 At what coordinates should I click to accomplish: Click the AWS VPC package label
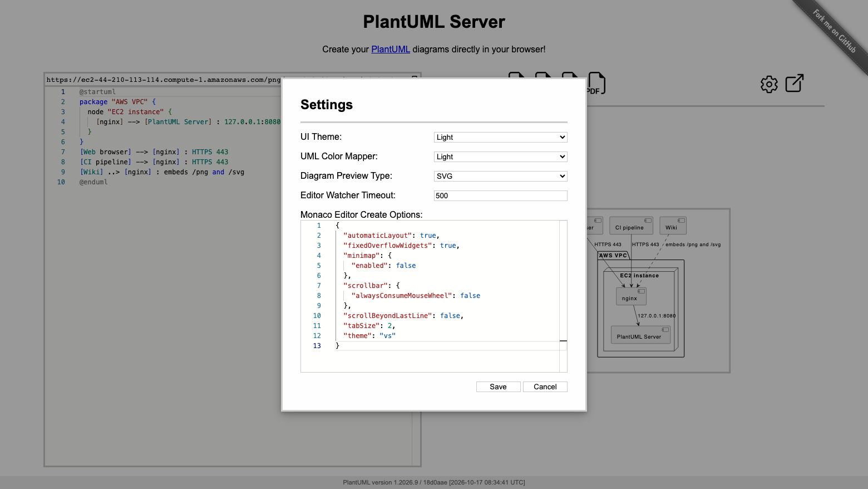613,256
